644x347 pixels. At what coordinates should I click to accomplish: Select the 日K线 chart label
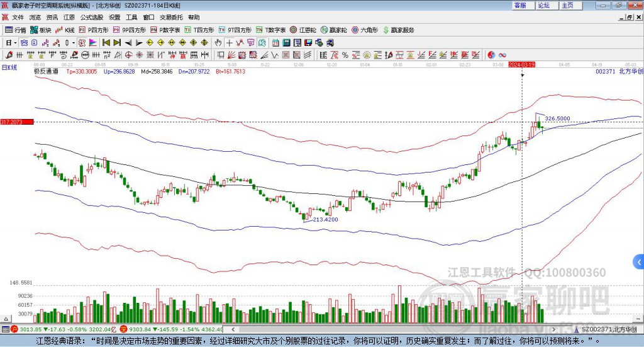coord(9,67)
